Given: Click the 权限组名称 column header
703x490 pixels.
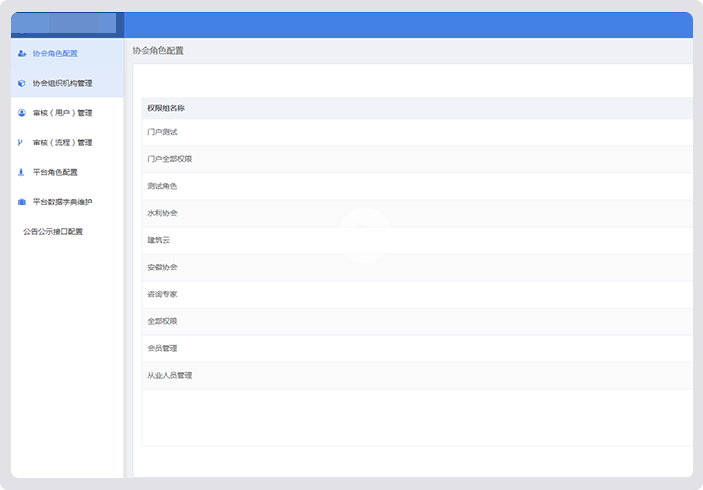Looking at the screenshot, I should (165, 107).
